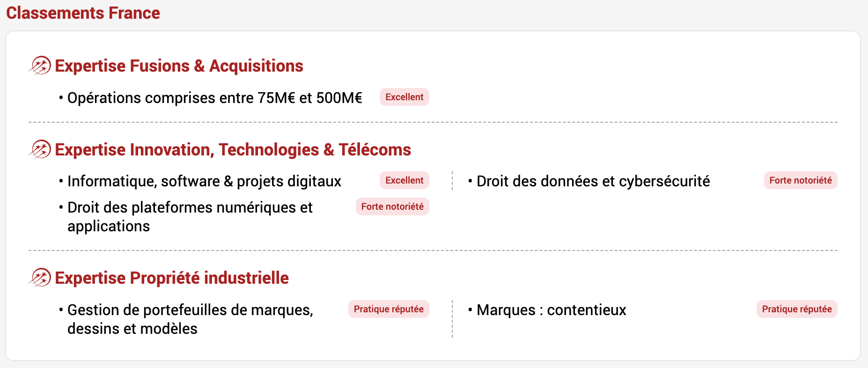Select Droit des données et cybersécurité item

(x=593, y=181)
